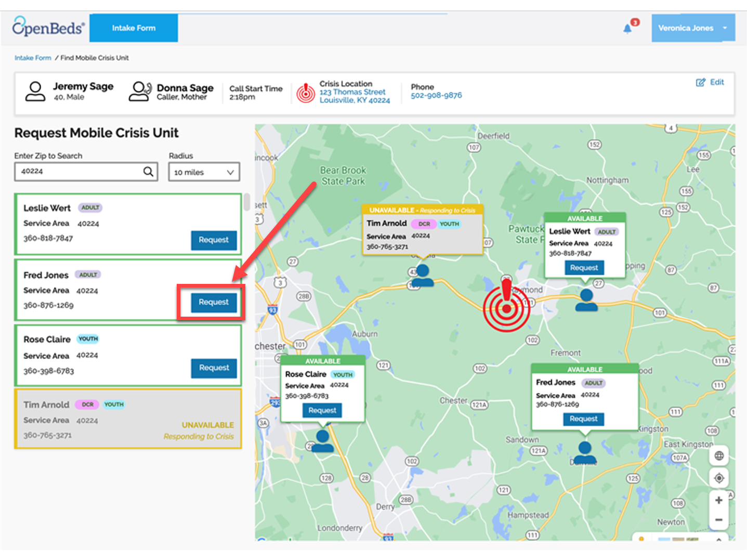Click the map locate-me crosshair button
747x560 pixels.
tap(719, 478)
